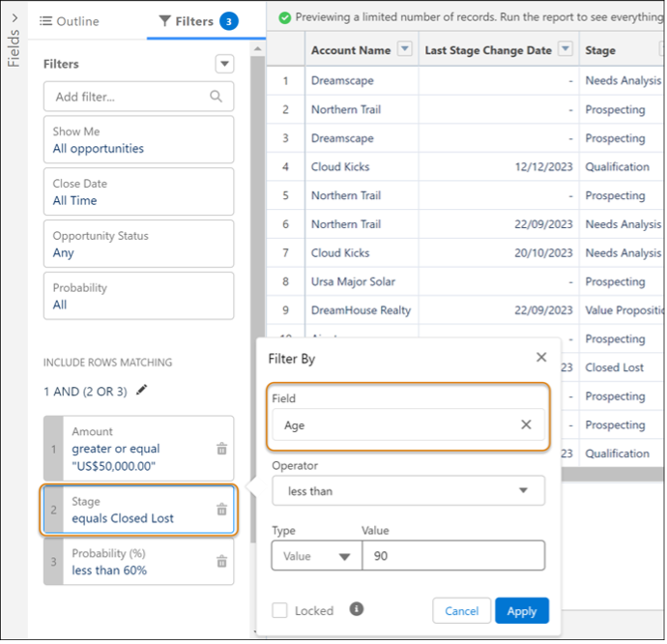This screenshot has height=644, width=667.
Task: Open the Operator dropdown
Action: click(x=408, y=490)
